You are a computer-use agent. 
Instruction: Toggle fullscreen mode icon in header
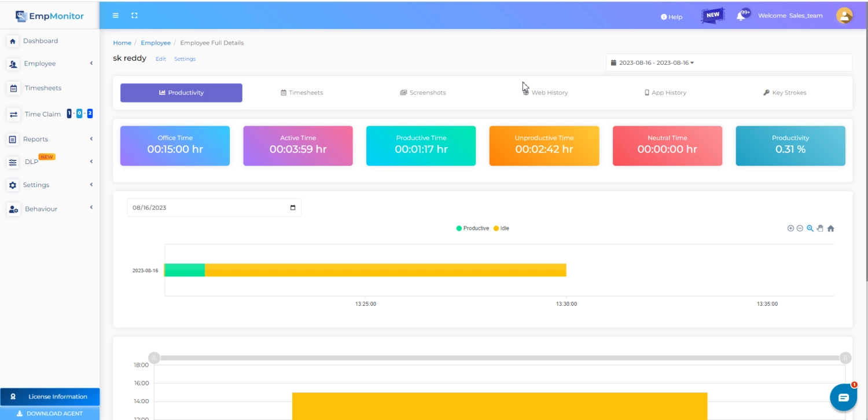pyautogui.click(x=134, y=16)
